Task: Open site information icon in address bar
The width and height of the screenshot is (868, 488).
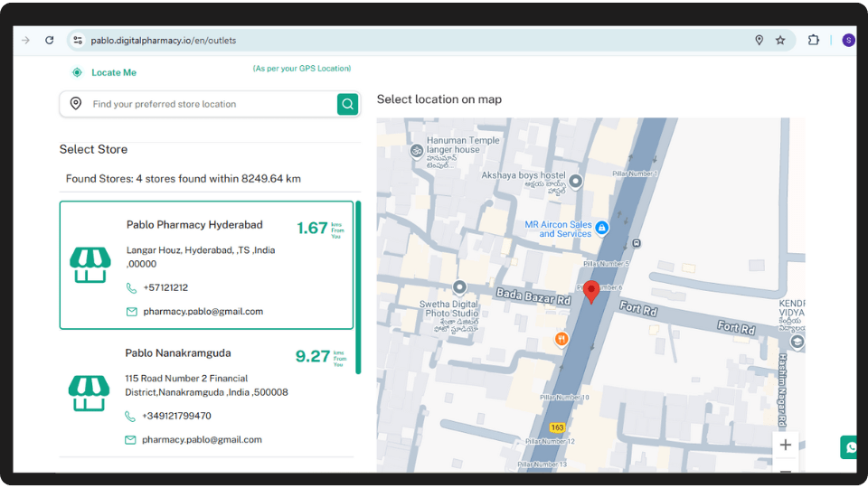Action: coord(78,41)
